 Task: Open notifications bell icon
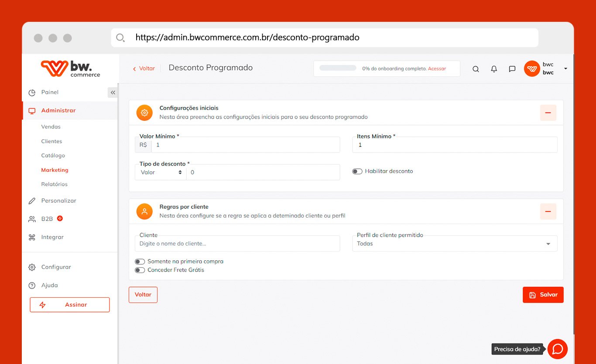pyautogui.click(x=494, y=69)
